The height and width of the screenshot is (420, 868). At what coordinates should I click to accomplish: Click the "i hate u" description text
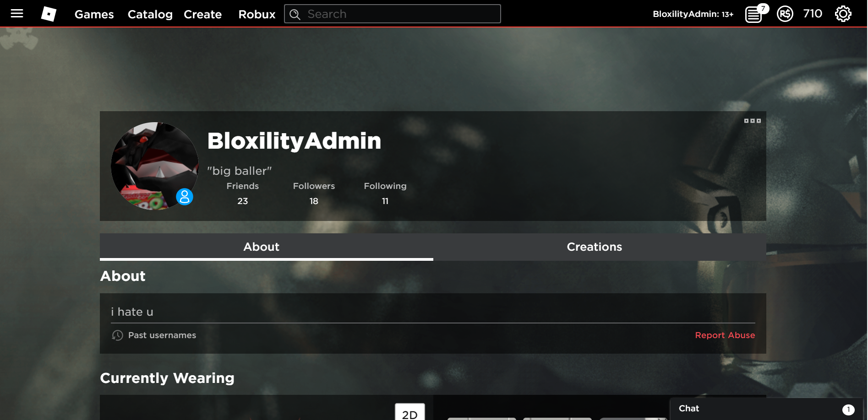[132, 312]
